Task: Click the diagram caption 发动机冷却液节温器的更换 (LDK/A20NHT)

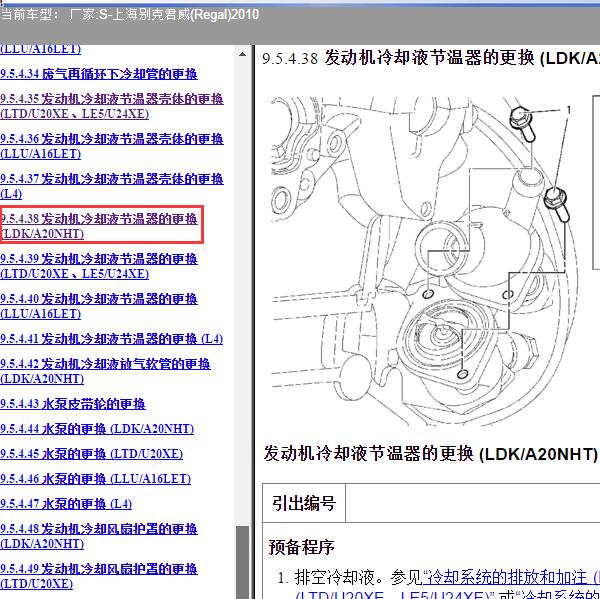Action: [x=430, y=454]
